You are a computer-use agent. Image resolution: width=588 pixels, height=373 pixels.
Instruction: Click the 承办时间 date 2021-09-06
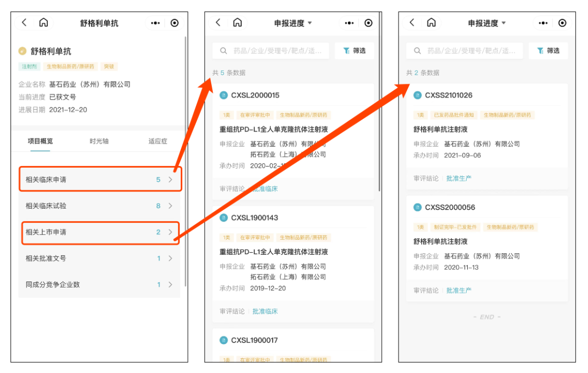462,155
